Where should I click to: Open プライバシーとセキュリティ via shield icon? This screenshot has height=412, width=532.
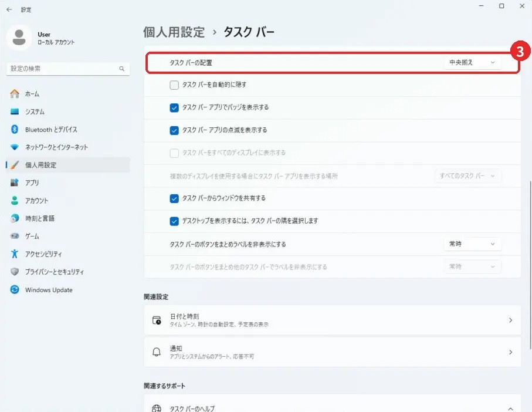pos(15,272)
